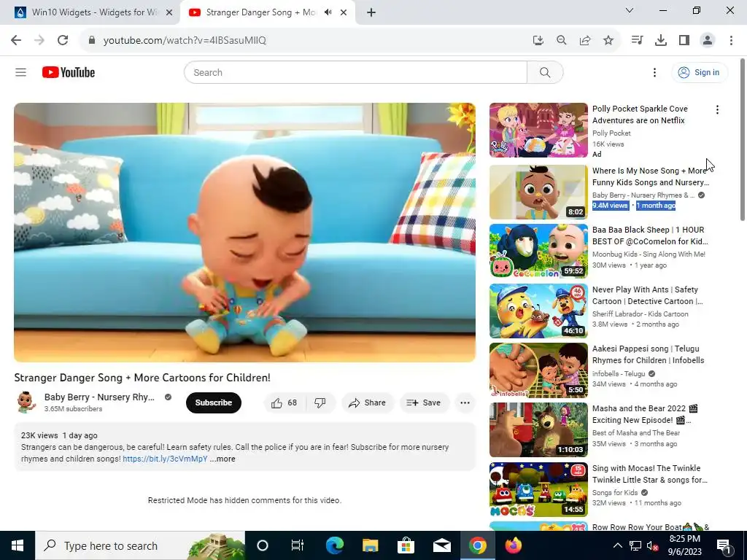Like the video with thumbs up
The image size is (747, 560).
(x=285, y=402)
